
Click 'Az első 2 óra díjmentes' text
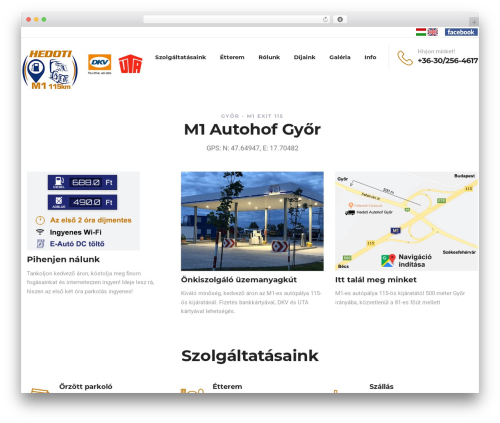[91, 220]
